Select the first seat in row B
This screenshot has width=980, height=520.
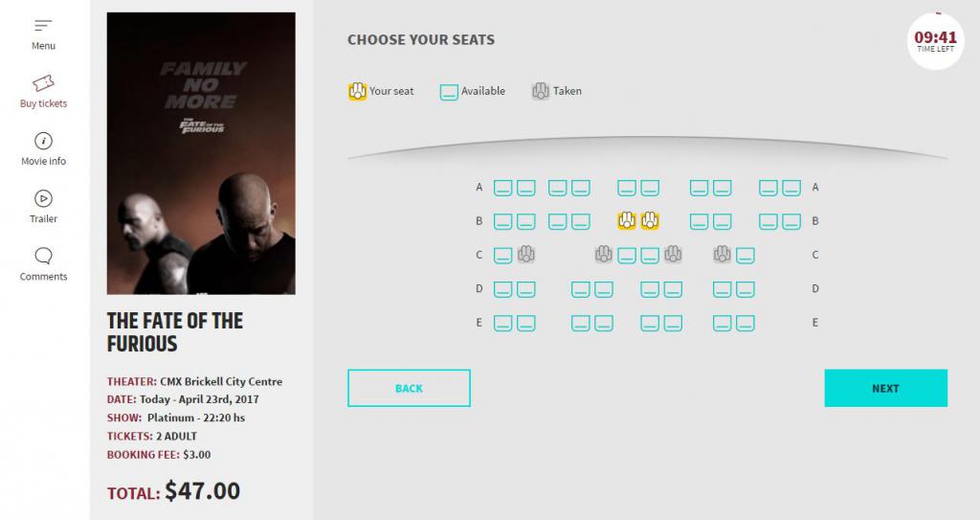coord(502,221)
